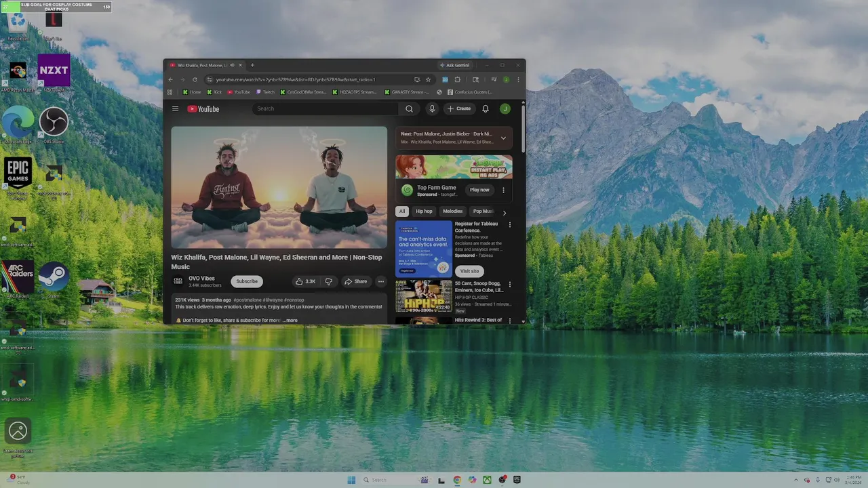Image resolution: width=868 pixels, height=488 pixels.
Task: Open Chrome extensions puzzle icon
Action: point(457,79)
